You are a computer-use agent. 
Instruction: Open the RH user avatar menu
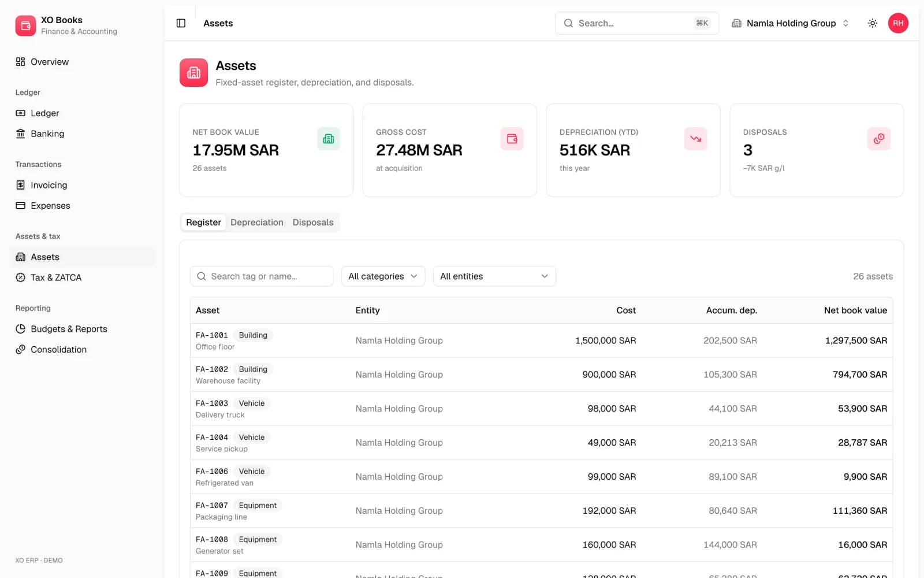pos(898,23)
